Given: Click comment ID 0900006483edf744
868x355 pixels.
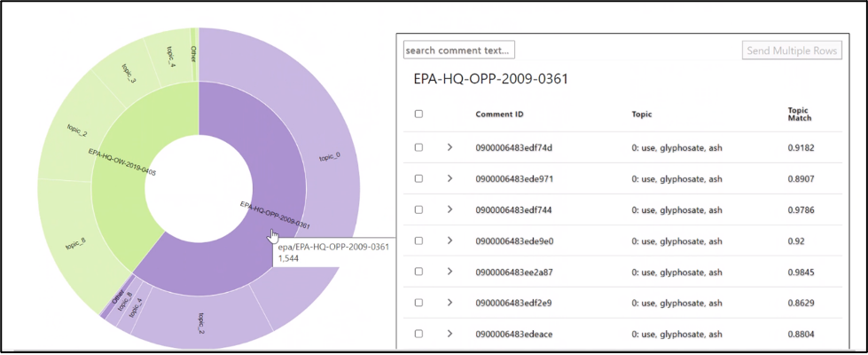Looking at the screenshot, I should coord(513,210).
